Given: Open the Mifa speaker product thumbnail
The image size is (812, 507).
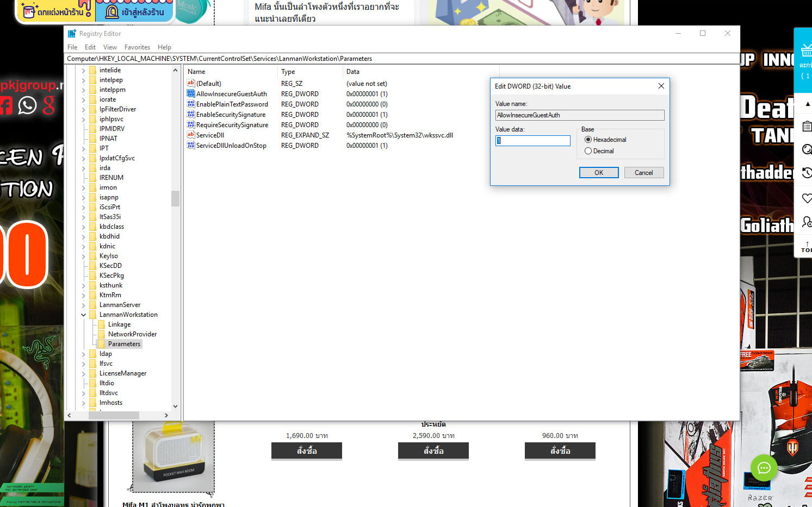Looking at the screenshot, I should tap(173, 456).
